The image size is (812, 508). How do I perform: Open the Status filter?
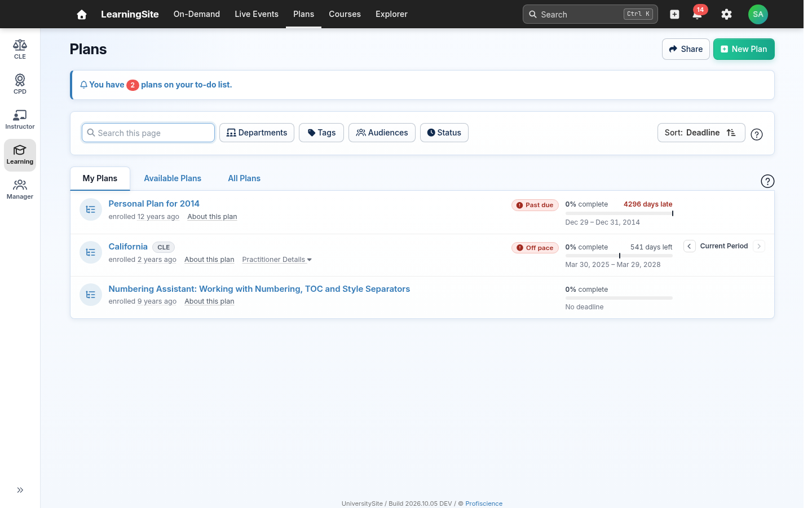(x=444, y=133)
